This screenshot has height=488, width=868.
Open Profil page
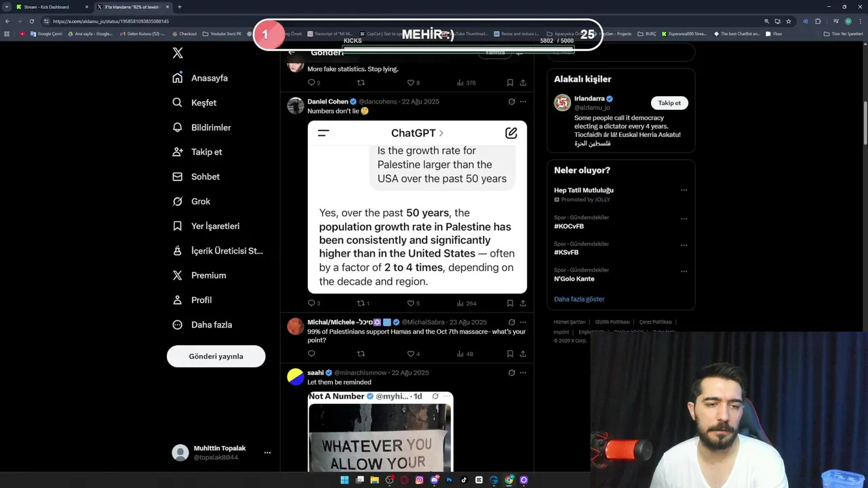pos(192,300)
